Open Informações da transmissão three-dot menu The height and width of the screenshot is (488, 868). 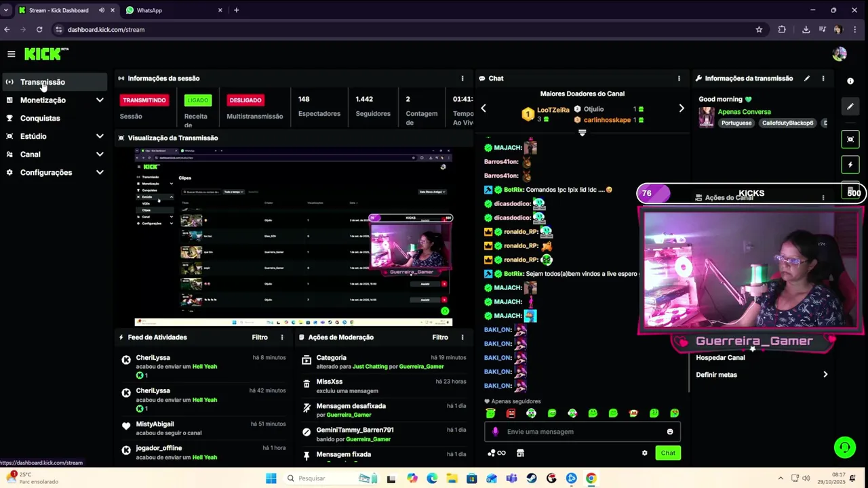(823, 79)
